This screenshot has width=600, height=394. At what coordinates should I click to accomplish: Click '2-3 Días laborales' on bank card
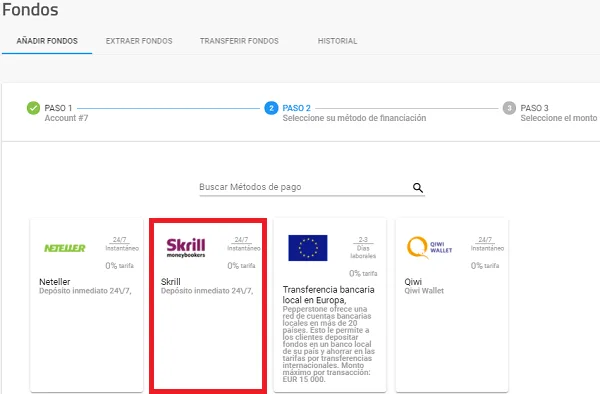[x=363, y=247]
